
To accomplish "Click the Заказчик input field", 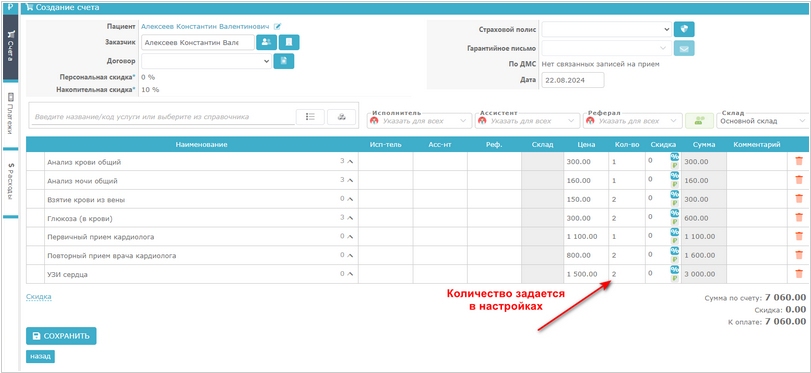I will tap(198, 42).
